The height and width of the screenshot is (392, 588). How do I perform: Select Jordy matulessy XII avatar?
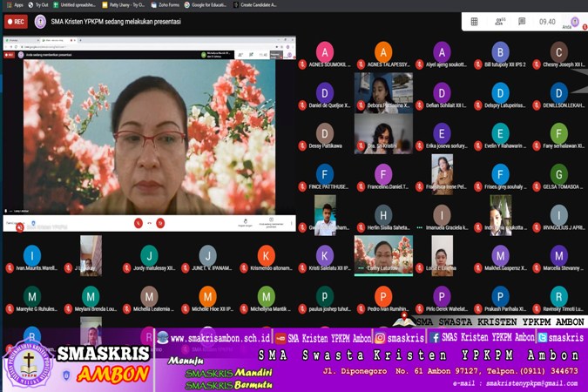(149, 256)
